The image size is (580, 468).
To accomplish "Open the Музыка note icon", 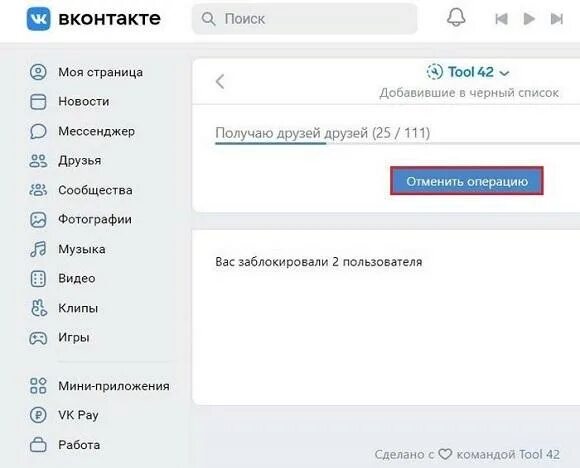I will [x=38, y=249].
